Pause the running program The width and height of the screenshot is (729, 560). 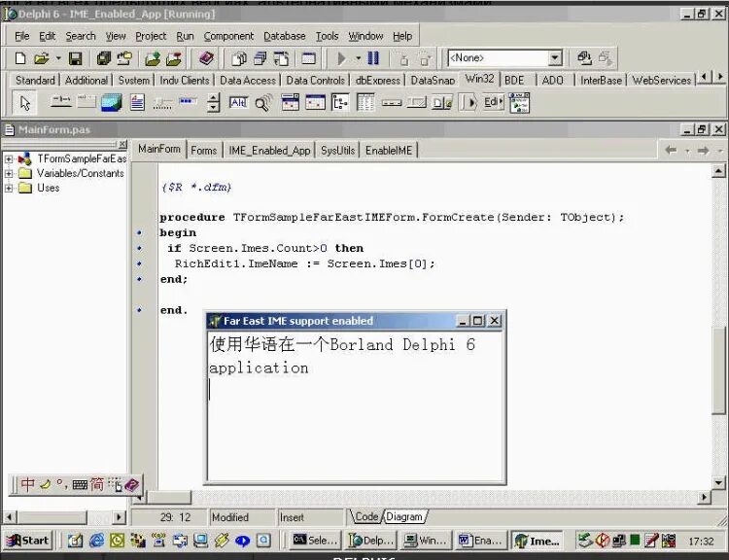(373, 58)
